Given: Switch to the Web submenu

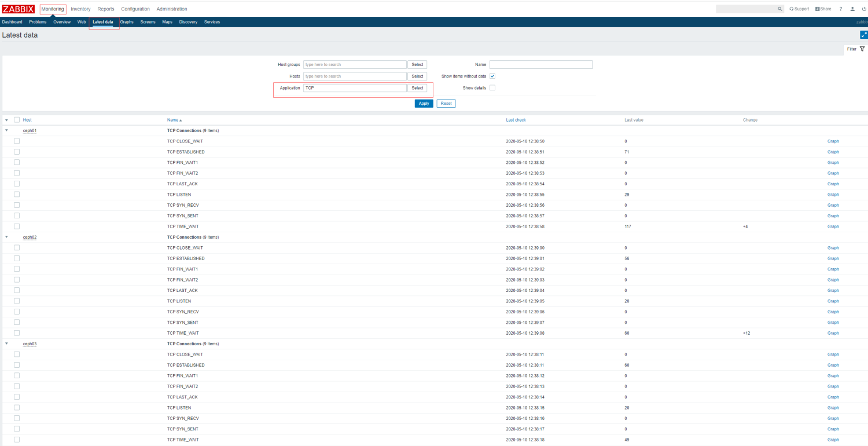Looking at the screenshot, I should coord(82,22).
